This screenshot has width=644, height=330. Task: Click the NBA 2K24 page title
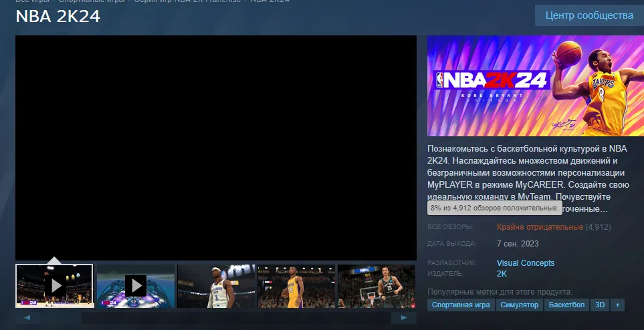58,17
